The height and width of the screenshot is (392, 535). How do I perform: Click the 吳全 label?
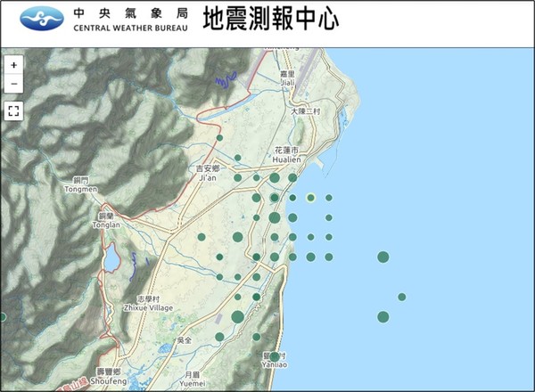[185, 339]
